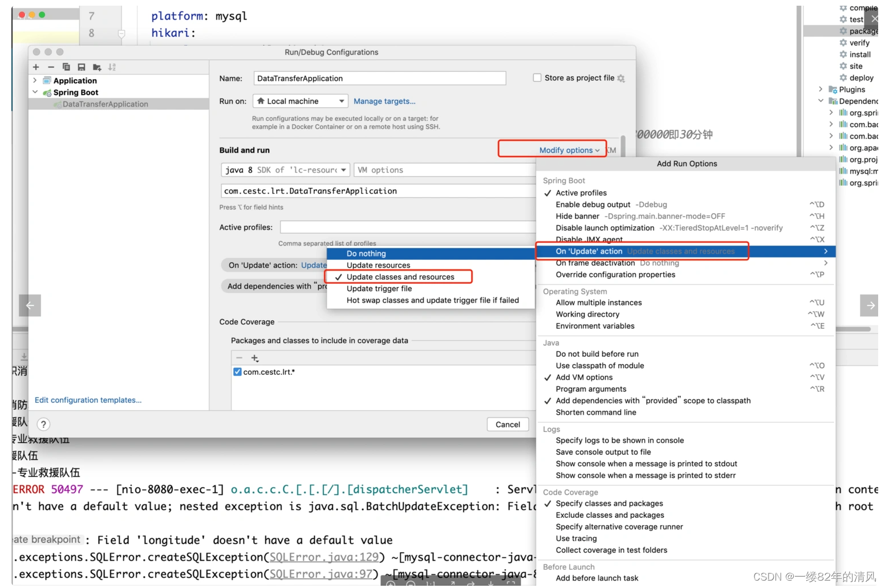The width and height of the screenshot is (885, 588).
Task: Click the VM options field
Action: coord(445,170)
